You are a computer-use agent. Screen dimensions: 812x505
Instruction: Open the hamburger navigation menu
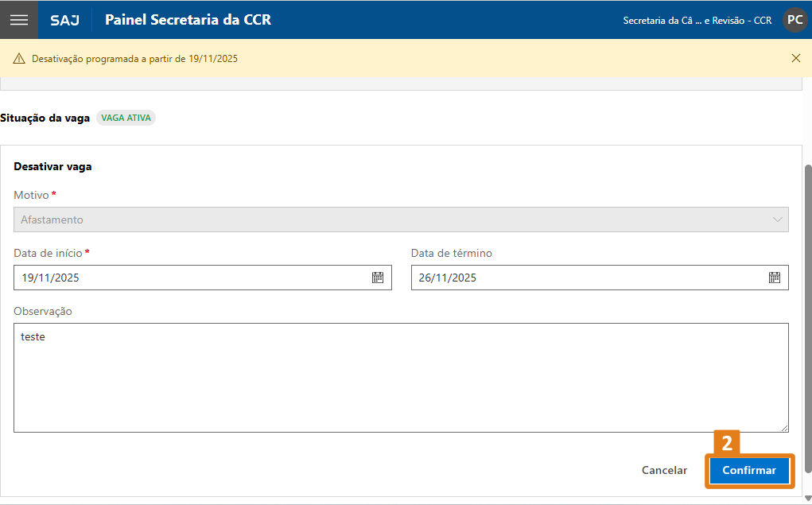coord(19,20)
